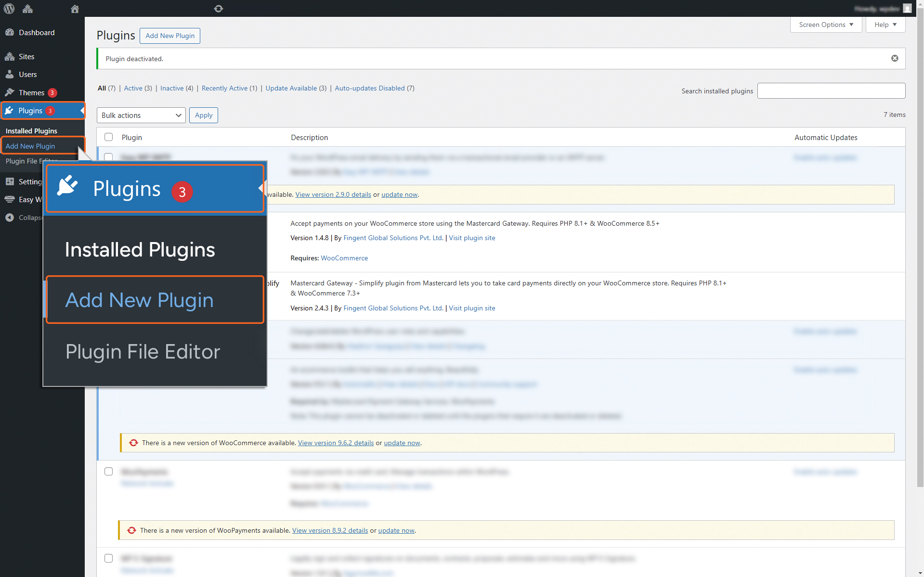
Task: Open the user avatar in the top-right corner
Action: [907, 9]
